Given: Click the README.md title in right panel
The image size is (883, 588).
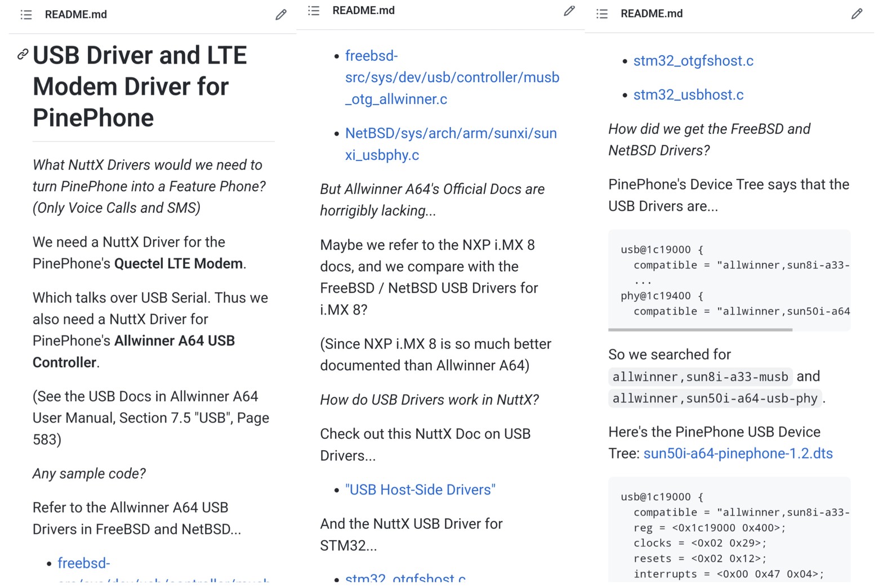Looking at the screenshot, I should pos(652,14).
